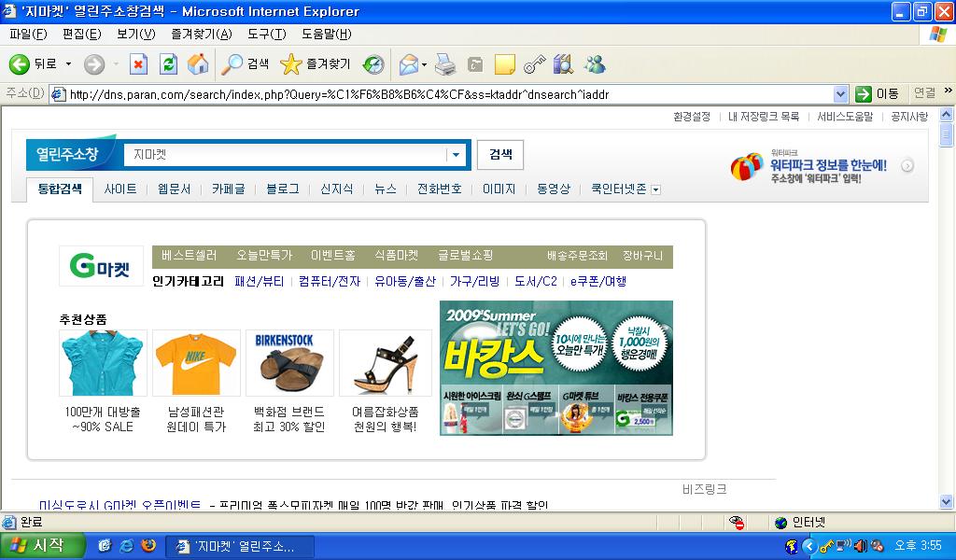The image size is (956, 560).
Task: Expand hidden tray icons arrow
Action: 809,546
